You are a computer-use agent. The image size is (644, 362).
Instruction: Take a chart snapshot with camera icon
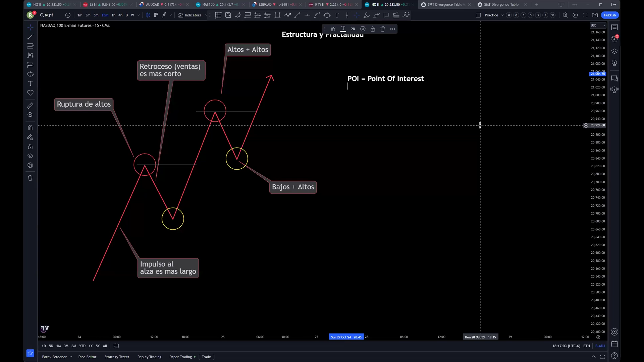tap(595, 15)
